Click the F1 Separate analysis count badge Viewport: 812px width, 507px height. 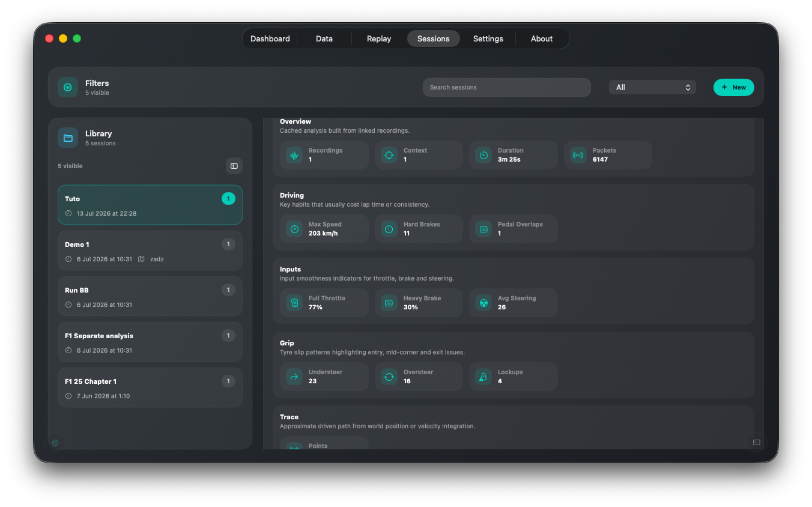coord(228,335)
